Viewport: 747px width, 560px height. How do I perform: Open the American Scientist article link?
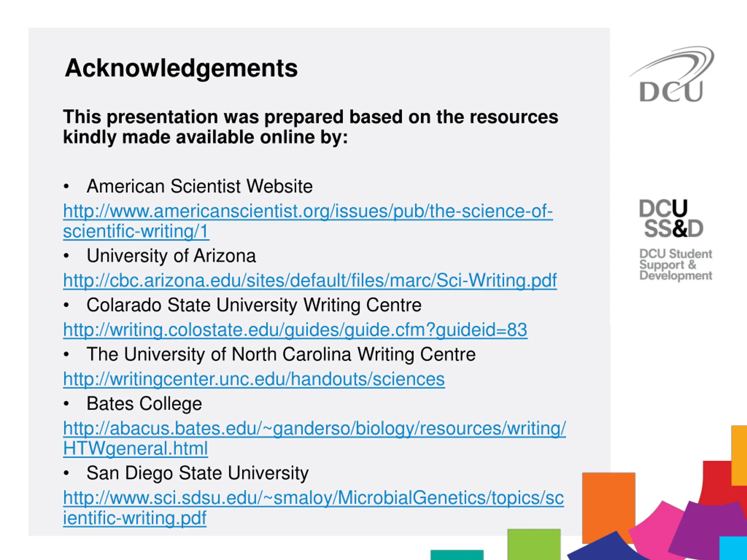(x=308, y=221)
